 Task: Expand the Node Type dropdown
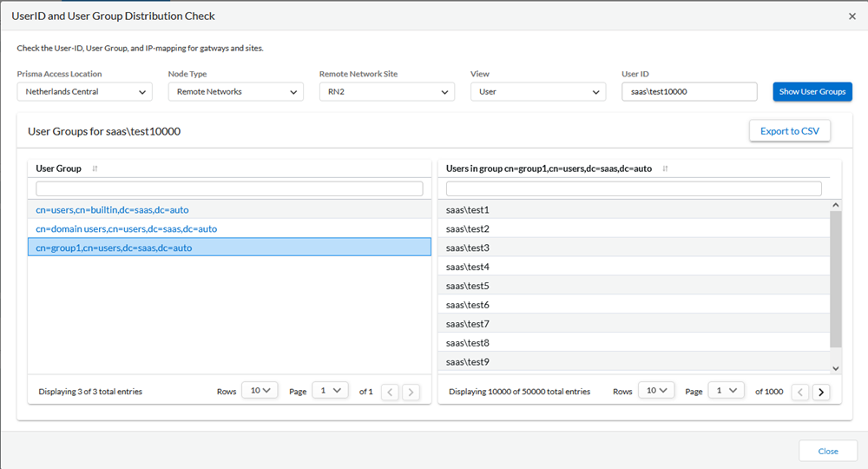(235, 91)
